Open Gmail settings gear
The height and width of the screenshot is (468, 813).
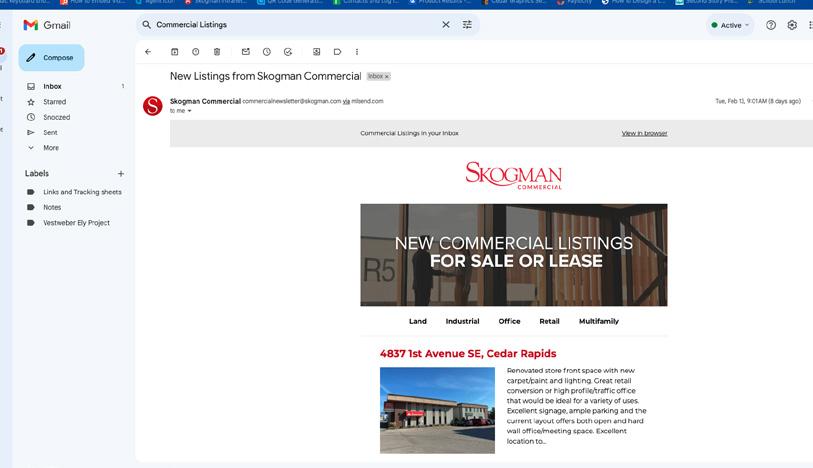(792, 25)
